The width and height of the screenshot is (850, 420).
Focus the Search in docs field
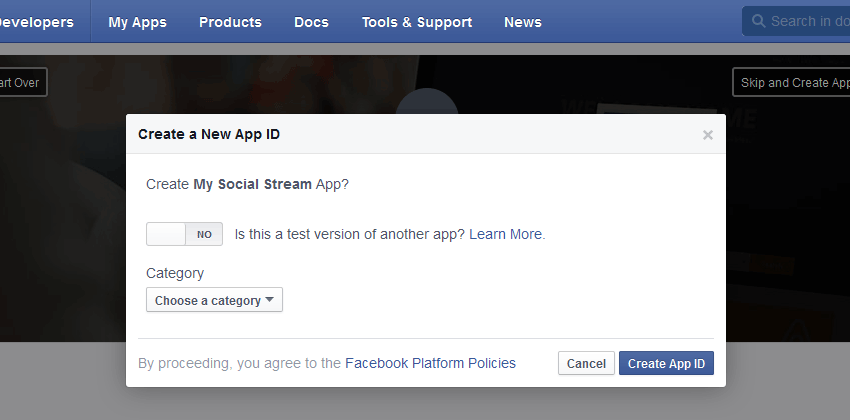(x=796, y=21)
